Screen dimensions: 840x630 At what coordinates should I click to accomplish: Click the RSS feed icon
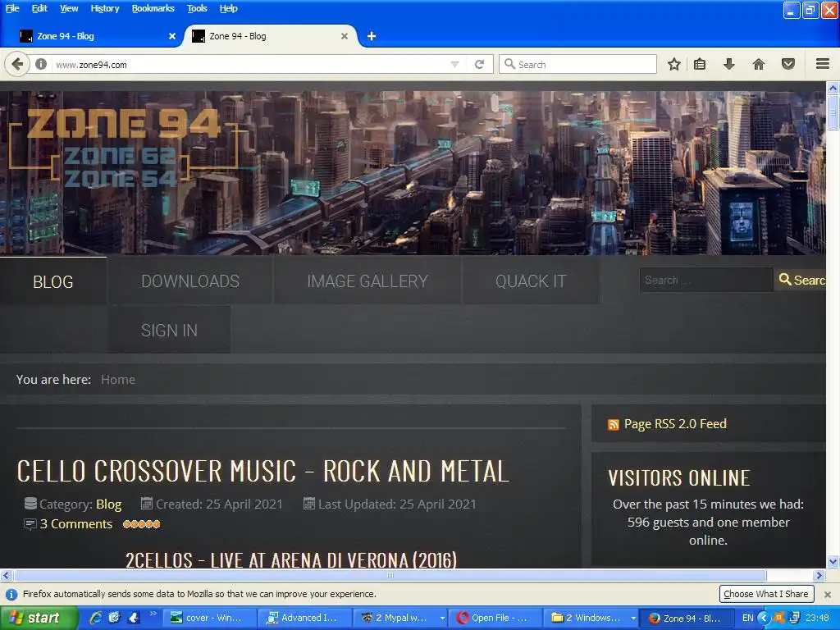(x=614, y=425)
